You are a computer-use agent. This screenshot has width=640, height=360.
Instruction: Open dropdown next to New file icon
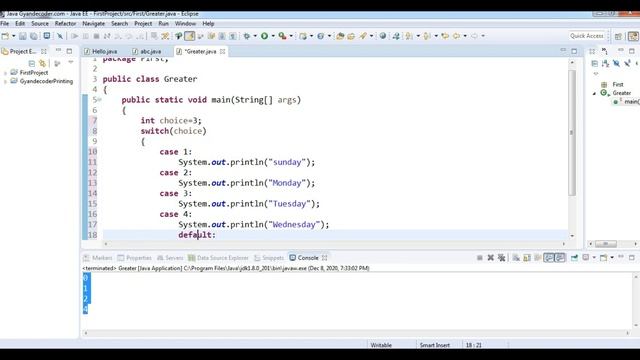click(13, 36)
